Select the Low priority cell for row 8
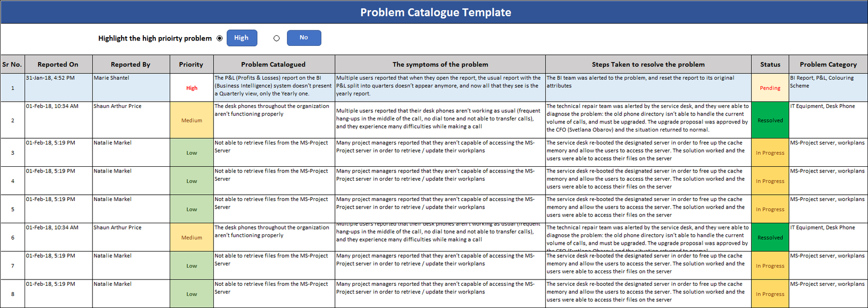Image resolution: width=868 pixels, height=308 pixels. (x=191, y=294)
